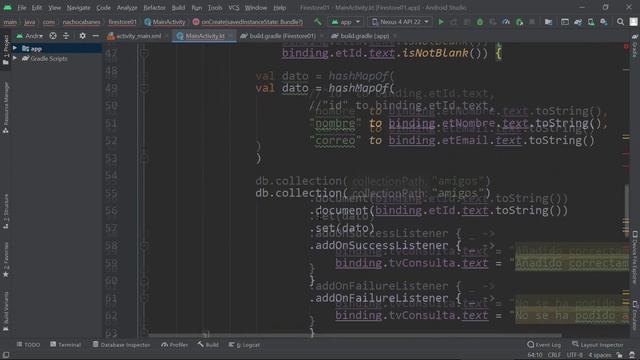Image resolution: width=640 pixels, height=360 pixels.
Task: Hide the Project panel with minus icon
Action: [96, 36]
